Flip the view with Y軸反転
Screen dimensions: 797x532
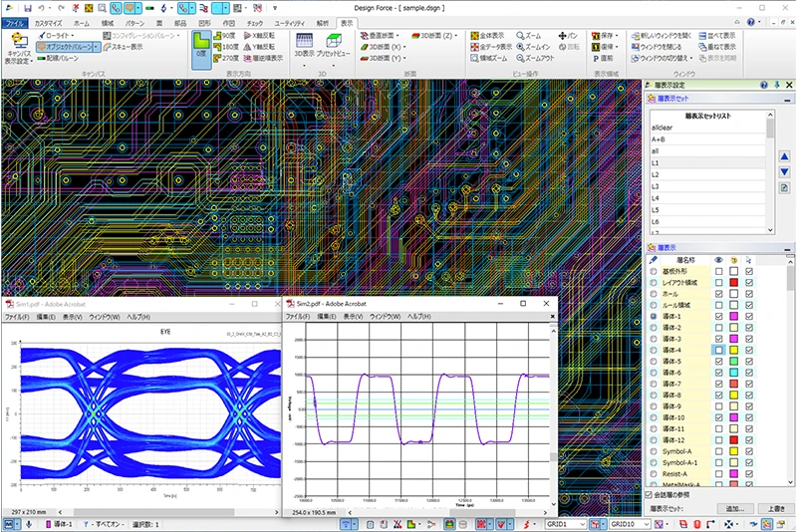click(259, 47)
